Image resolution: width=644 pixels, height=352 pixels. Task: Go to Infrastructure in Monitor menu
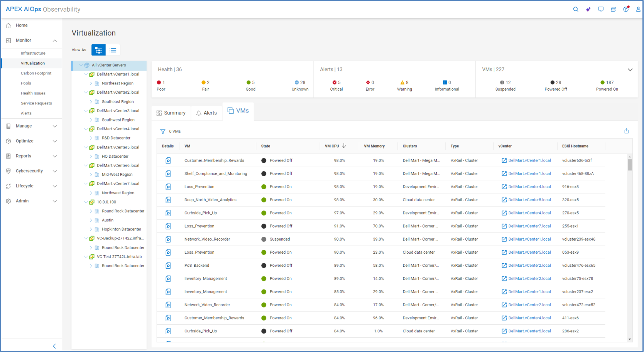(x=33, y=53)
